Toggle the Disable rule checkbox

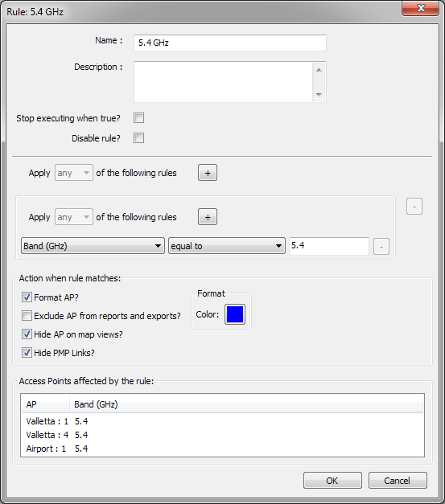point(138,138)
